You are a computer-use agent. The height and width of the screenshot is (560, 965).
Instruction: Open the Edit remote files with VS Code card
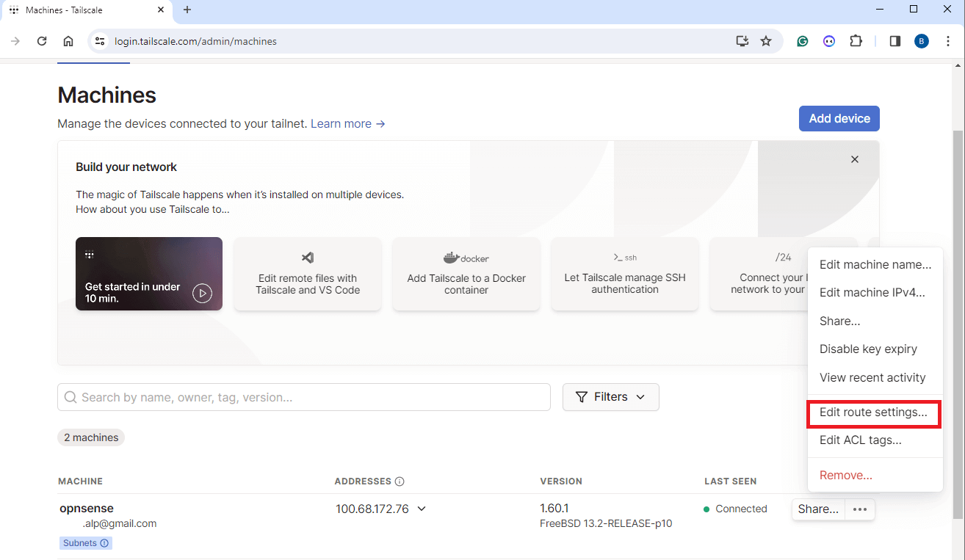(x=308, y=274)
